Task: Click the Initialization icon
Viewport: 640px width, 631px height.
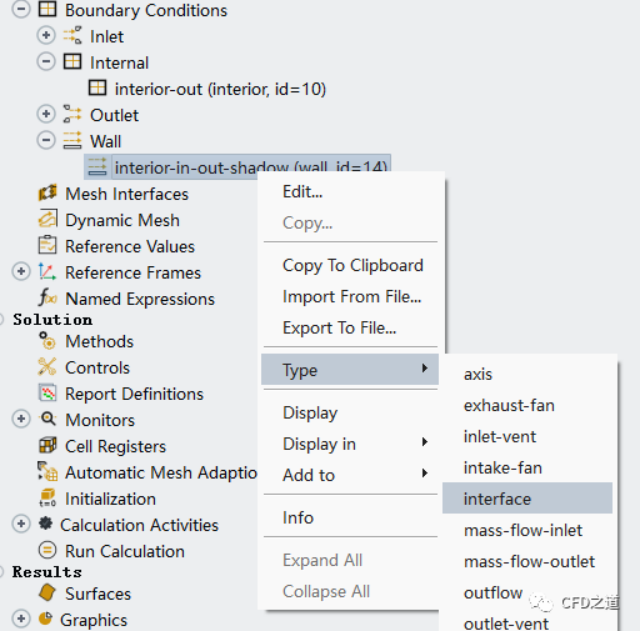Action: (47, 499)
